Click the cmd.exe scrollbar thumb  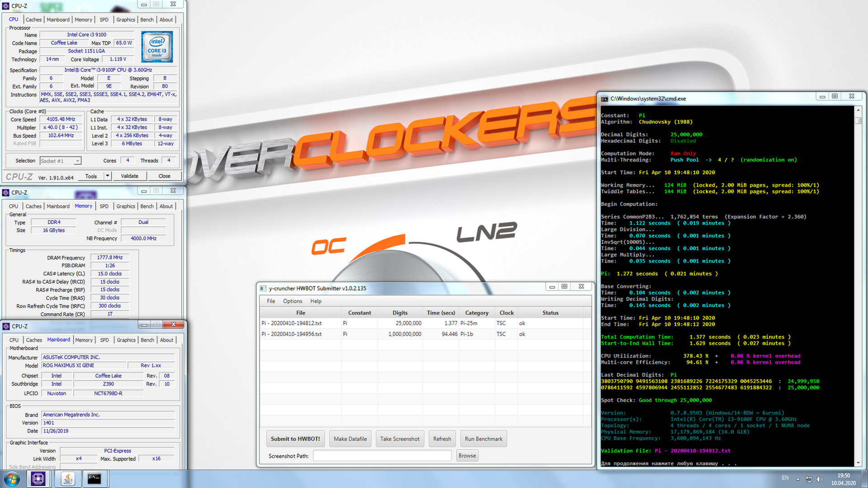coord(858,121)
